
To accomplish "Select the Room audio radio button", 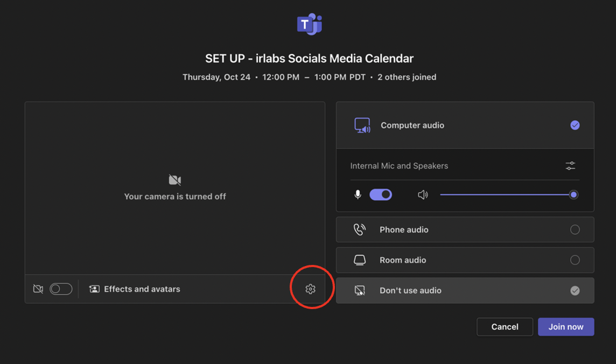I will pos(575,260).
